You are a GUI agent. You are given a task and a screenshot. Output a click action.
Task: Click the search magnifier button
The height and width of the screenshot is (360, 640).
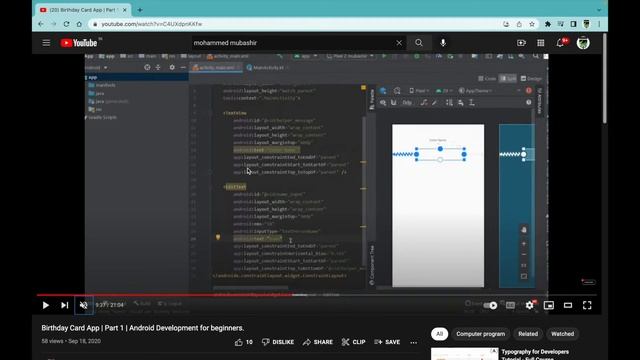(x=419, y=43)
